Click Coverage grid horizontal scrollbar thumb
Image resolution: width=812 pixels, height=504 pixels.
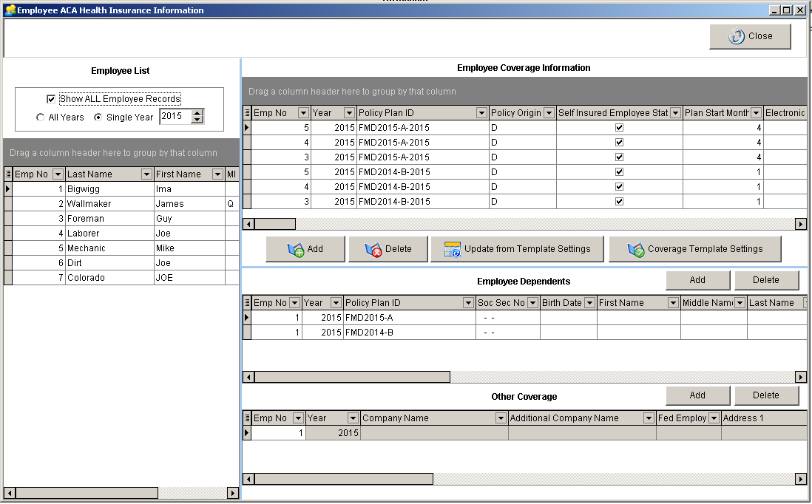point(275,224)
